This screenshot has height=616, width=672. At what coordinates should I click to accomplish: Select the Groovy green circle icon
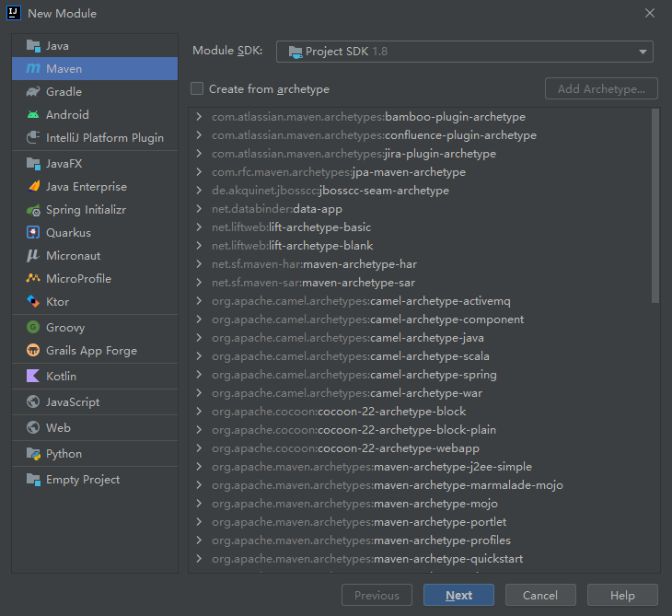tap(33, 328)
